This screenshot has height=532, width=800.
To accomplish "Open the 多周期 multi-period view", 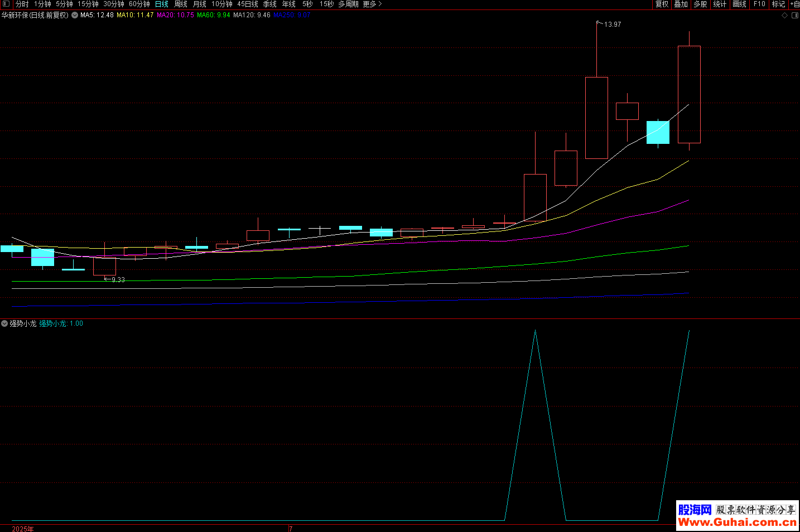I will (348, 4).
